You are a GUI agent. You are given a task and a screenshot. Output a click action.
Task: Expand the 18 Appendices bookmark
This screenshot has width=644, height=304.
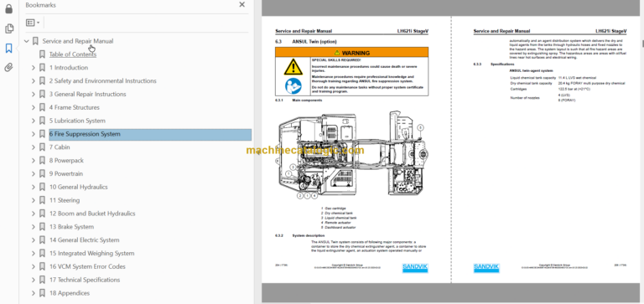[34, 293]
